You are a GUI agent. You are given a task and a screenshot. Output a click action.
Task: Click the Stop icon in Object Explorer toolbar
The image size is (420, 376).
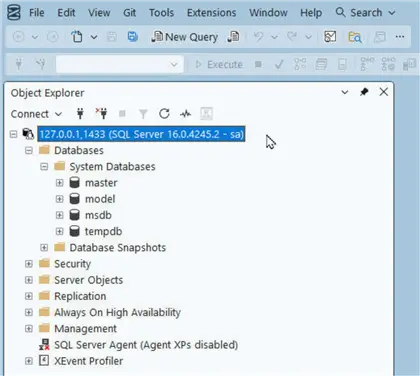pyautogui.click(x=122, y=114)
